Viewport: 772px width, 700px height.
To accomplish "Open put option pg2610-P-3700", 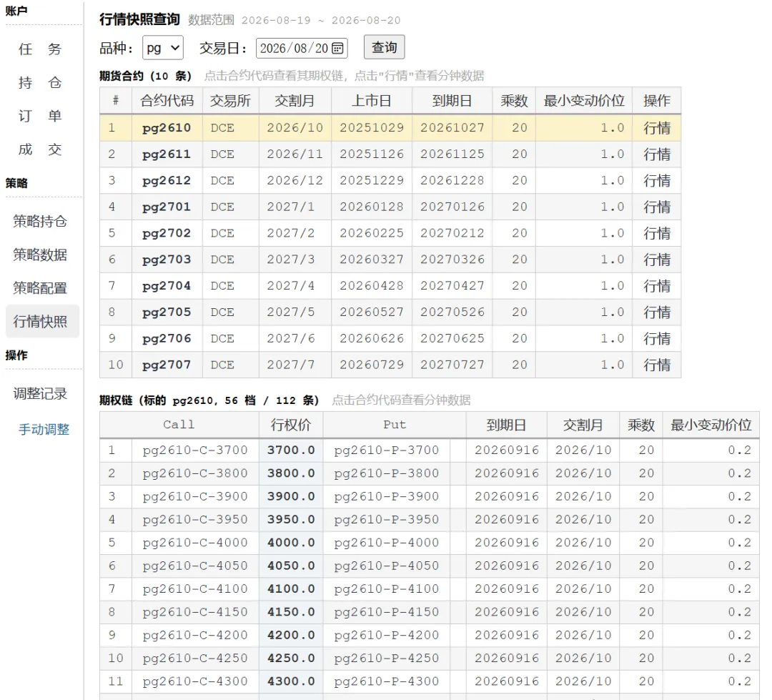I will tap(387, 450).
